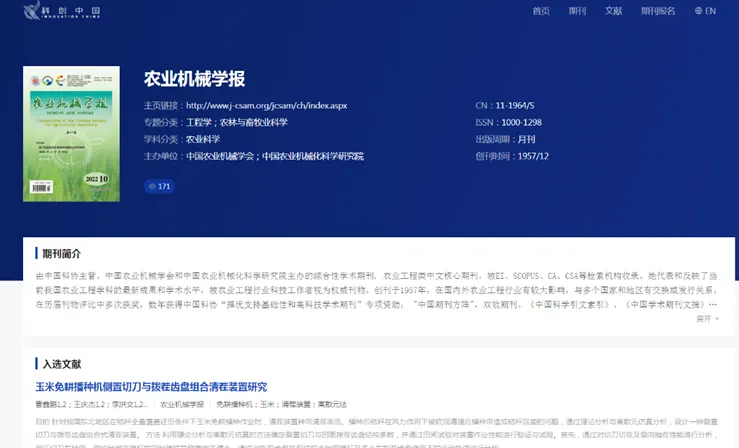Viewport: 739px width, 448px height.
Task: Expand the journal introduction with 展开
Action: (707, 319)
